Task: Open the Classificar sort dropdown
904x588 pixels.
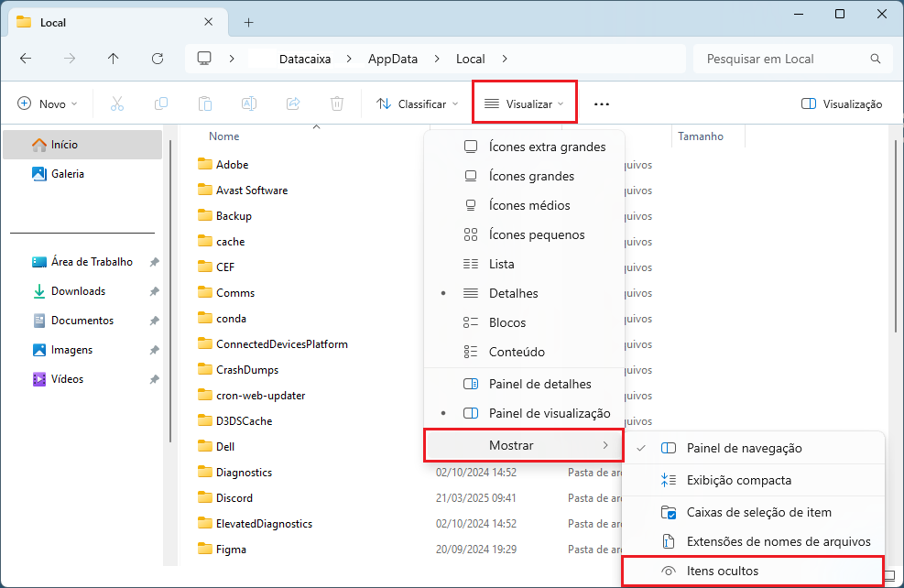Action: (x=418, y=104)
